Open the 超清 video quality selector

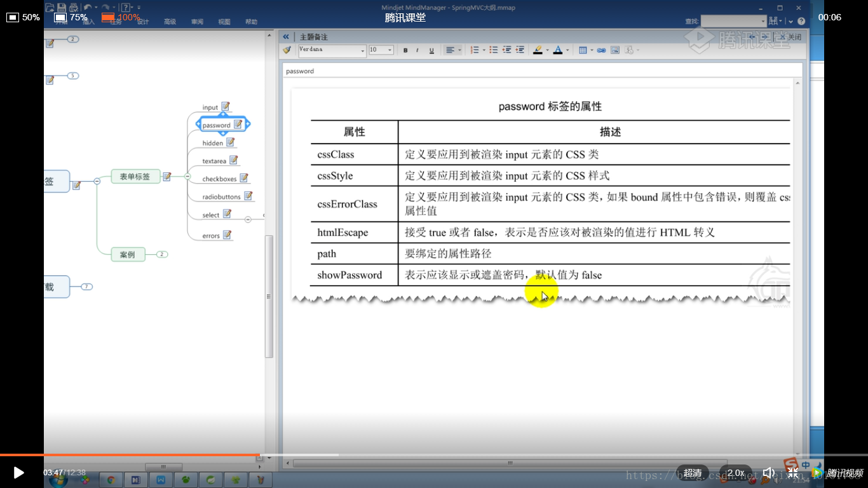[x=693, y=473]
